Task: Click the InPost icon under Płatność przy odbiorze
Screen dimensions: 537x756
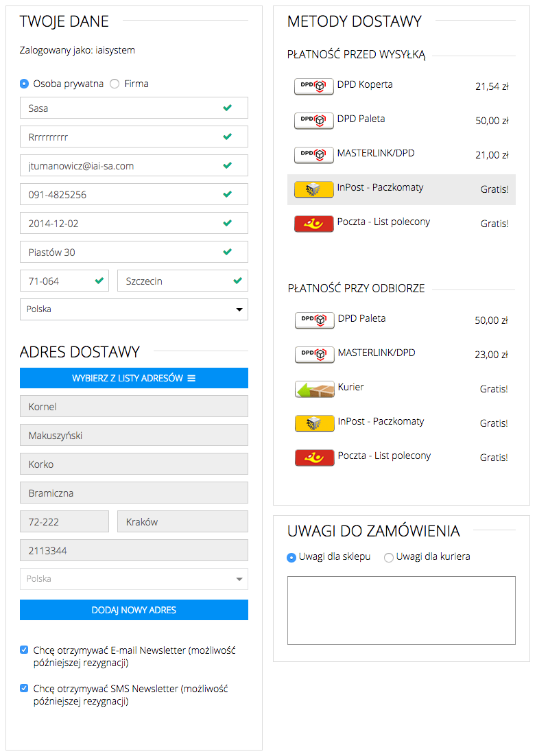Action: (314, 423)
